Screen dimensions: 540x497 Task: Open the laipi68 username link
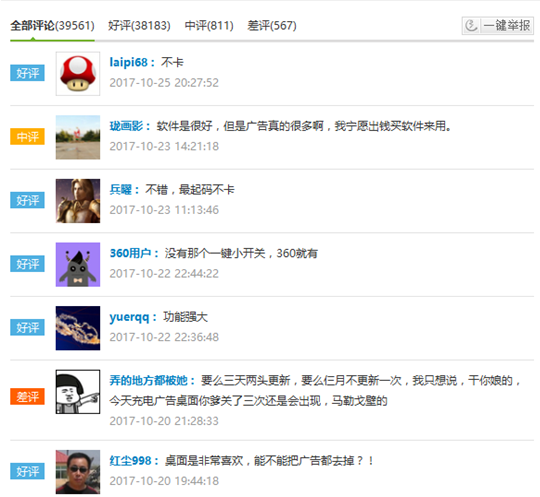coord(128,62)
